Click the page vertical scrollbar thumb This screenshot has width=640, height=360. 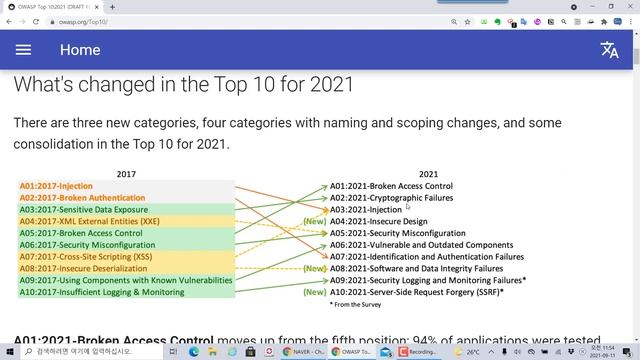point(636,56)
